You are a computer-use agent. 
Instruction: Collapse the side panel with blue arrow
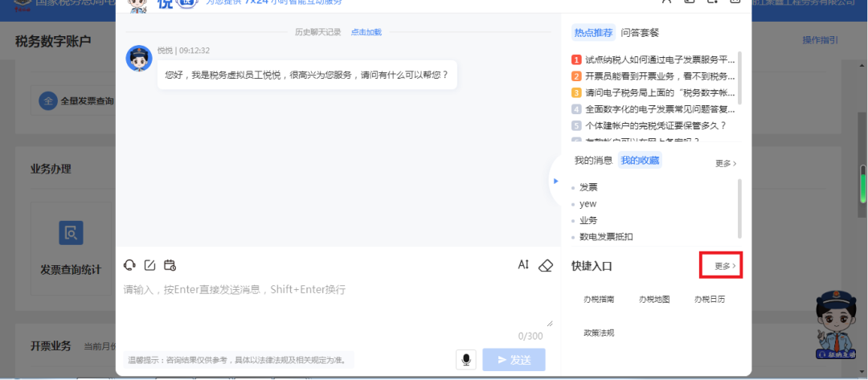[x=556, y=181]
